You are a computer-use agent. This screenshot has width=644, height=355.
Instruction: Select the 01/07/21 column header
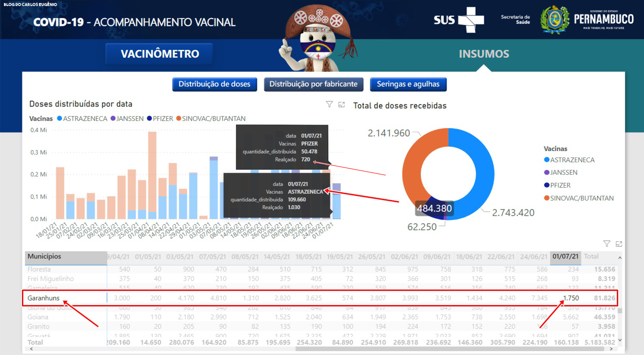coord(565,256)
